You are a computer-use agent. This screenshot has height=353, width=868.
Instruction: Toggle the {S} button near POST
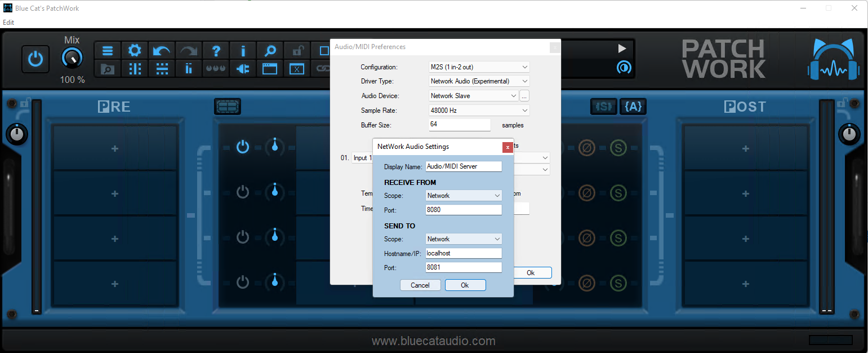[604, 106]
